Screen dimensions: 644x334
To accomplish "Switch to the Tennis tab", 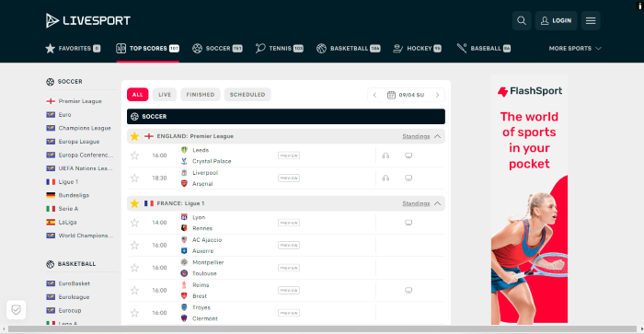I will click(x=280, y=49).
